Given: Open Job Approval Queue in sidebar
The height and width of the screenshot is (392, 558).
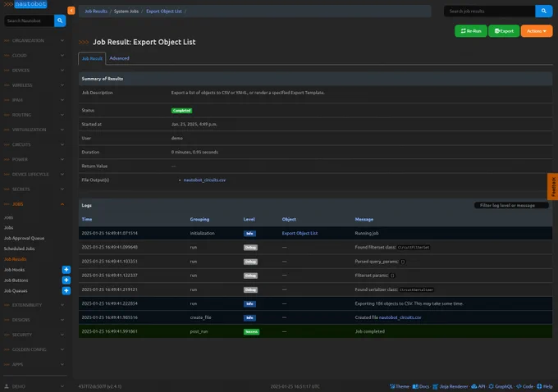Looking at the screenshot, I should point(24,239).
